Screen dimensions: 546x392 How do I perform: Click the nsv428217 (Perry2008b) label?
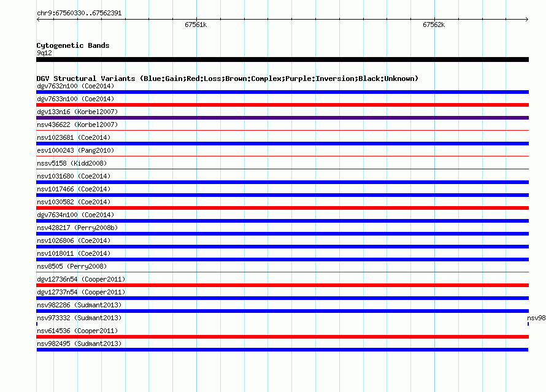[x=77, y=228]
